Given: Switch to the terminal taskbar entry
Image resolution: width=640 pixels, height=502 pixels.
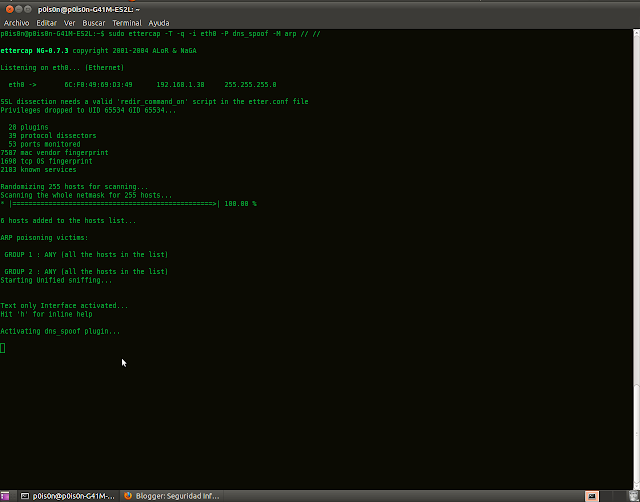Looking at the screenshot, I should click(x=68, y=496).
